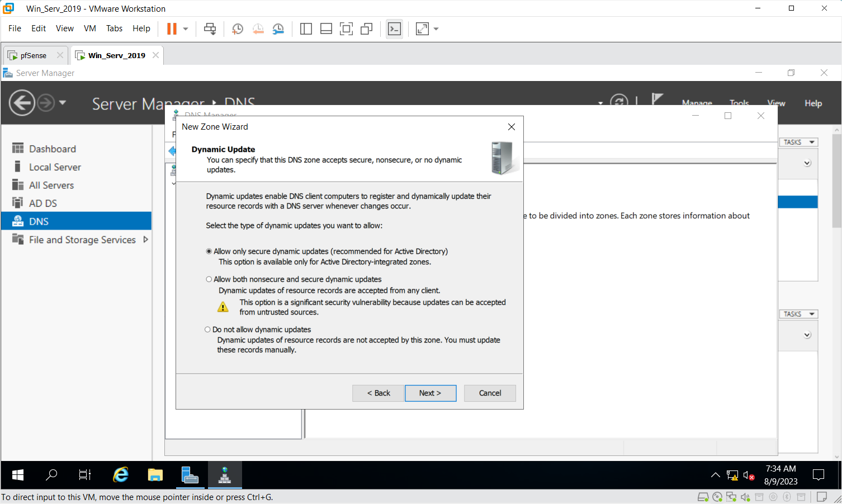Open the notifications flag
This screenshot has height=504, width=842.
[657, 99]
